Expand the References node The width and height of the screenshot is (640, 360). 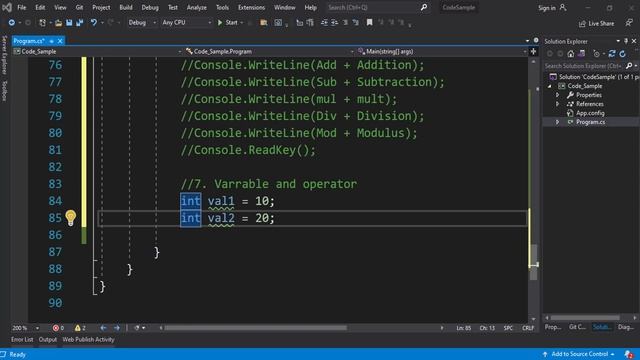[x=558, y=104]
